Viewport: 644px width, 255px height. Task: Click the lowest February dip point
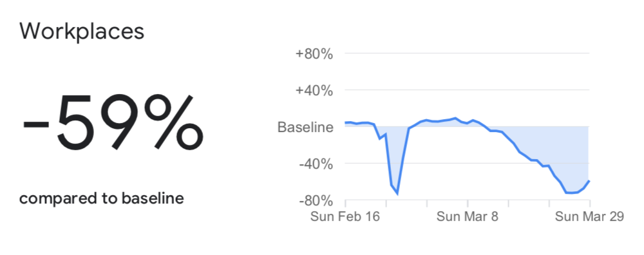397,193
